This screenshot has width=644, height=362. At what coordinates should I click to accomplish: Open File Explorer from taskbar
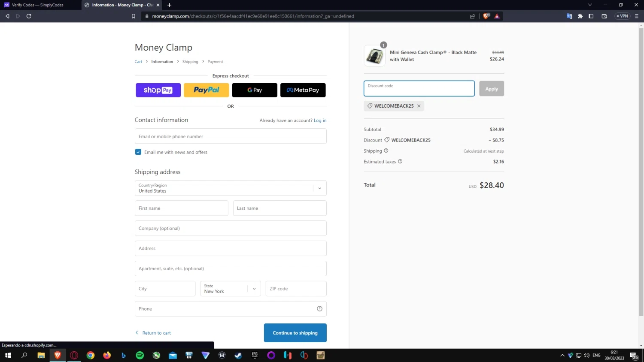tap(41, 355)
